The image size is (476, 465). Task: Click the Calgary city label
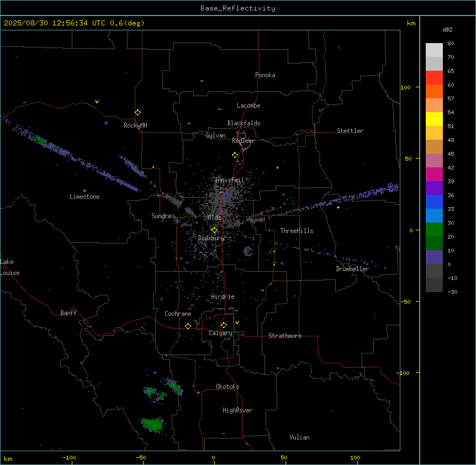pos(220,333)
